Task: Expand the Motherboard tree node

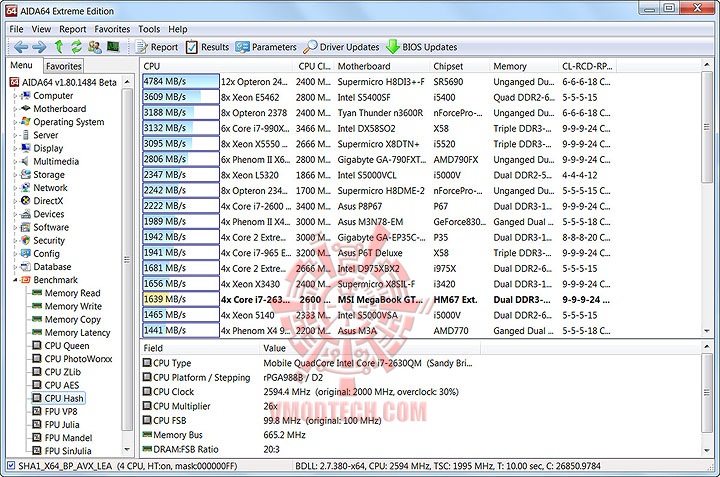Action: tap(15, 109)
